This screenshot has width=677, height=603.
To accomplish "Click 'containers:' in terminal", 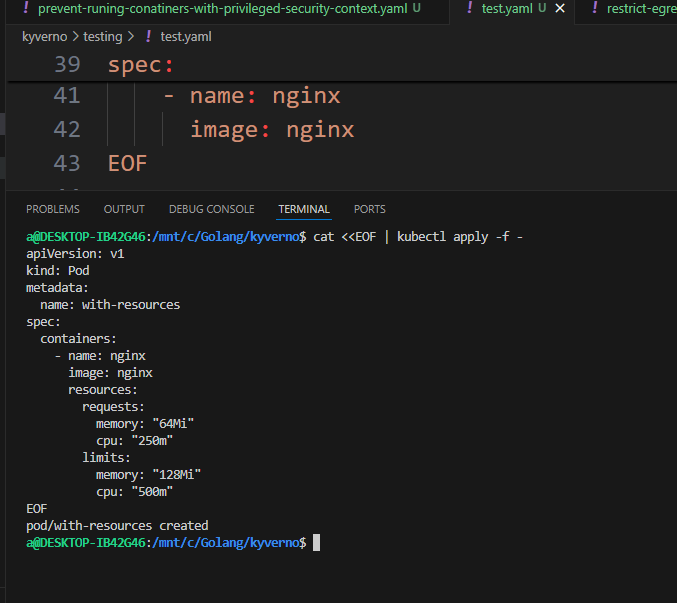I will [x=78, y=339].
